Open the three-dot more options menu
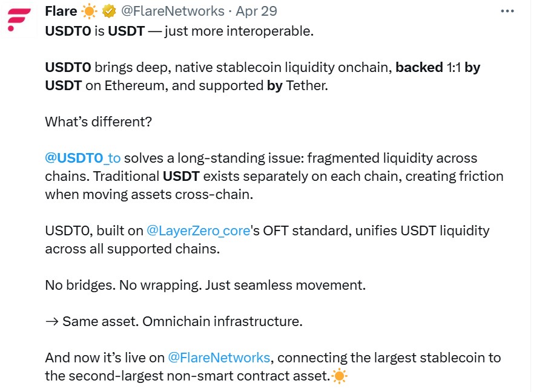The height and width of the screenshot is (392, 545). (507, 11)
